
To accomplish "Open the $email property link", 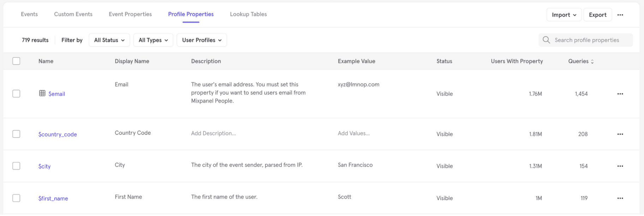I will (x=56, y=94).
